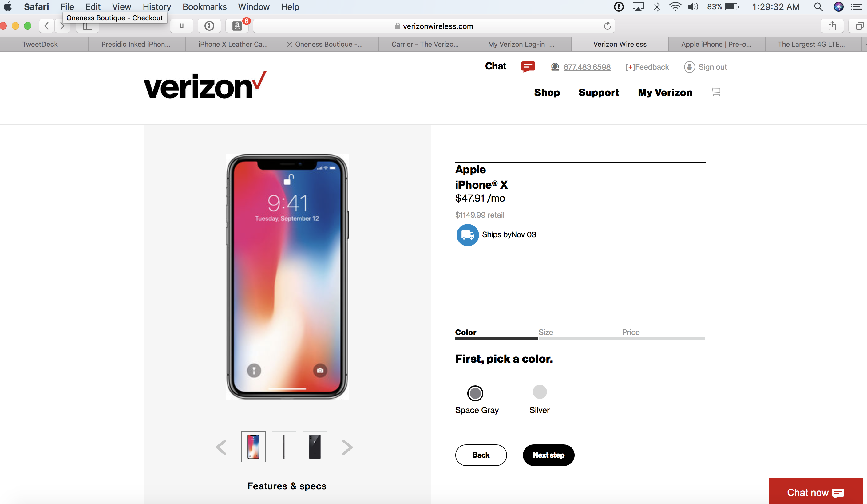Open the Shop navigation menu
The image size is (867, 504).
point(547,93)
